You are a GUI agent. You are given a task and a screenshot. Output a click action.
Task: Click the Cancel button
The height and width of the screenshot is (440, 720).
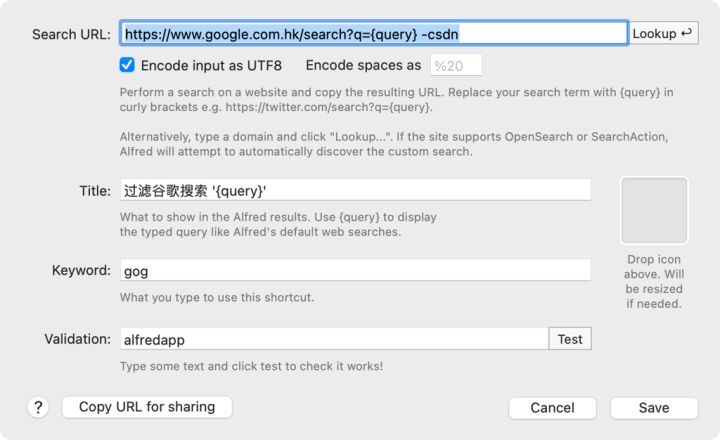pyautogui.click(x=552, y=408)
